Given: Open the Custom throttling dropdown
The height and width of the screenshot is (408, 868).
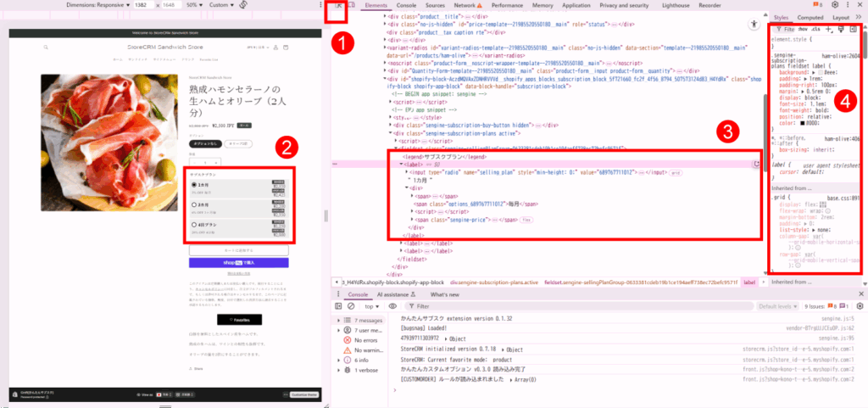Looking at the screenshot, I should coord(221,5).
